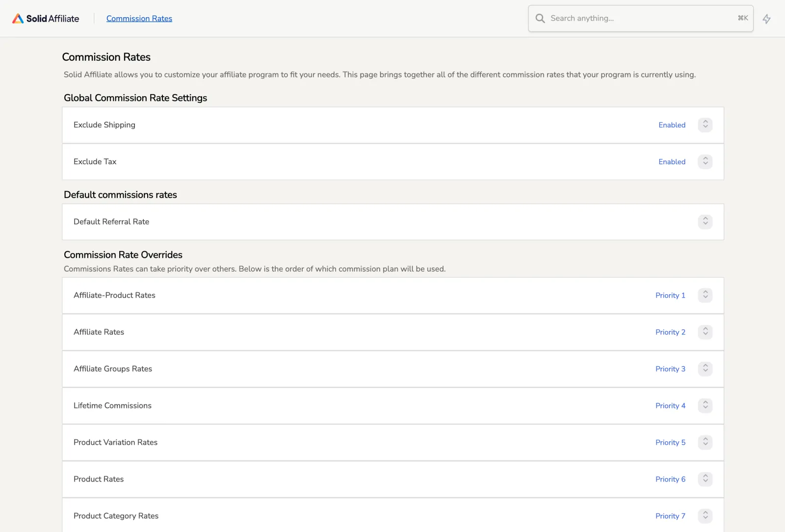
Task: Expand the Product Rates row chevron
Action: pos(705,479)
